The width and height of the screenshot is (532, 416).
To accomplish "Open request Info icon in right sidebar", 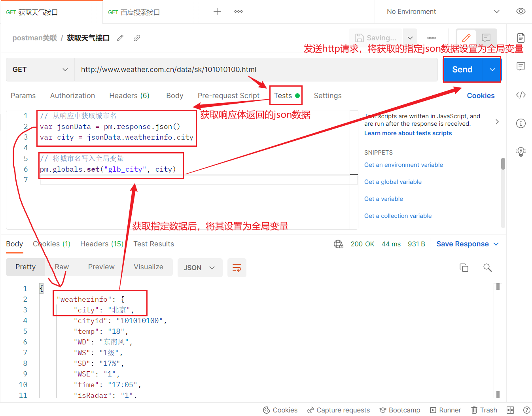I will pyautogui.click(x=521, y=123).
